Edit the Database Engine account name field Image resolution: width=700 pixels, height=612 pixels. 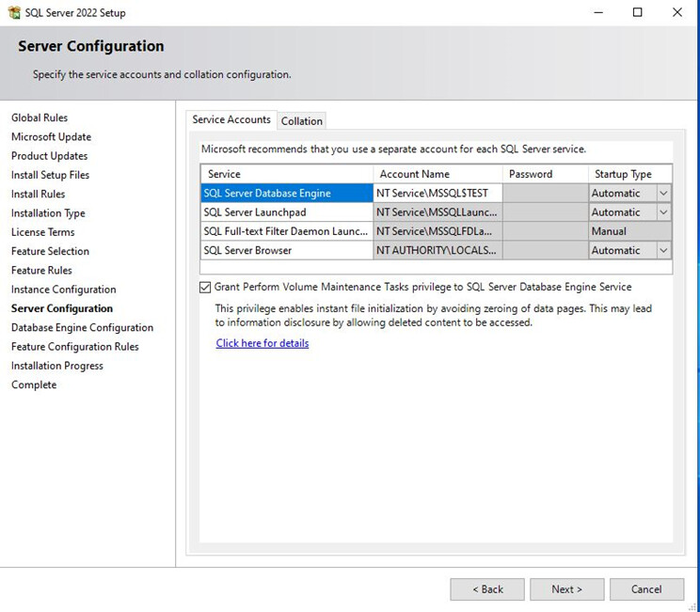click(437, 193)
